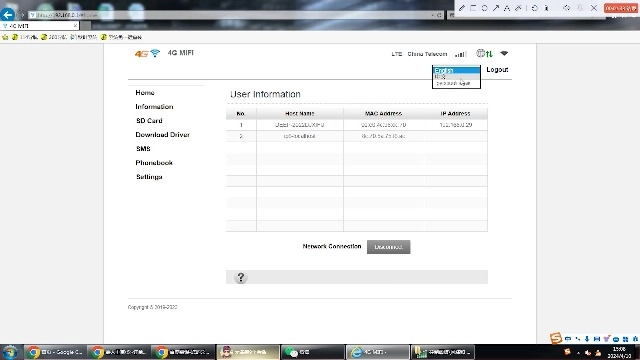Screen dimensions: 640x360
Task: Select the arrow annotation tool
Action: (x=496, y=8)
